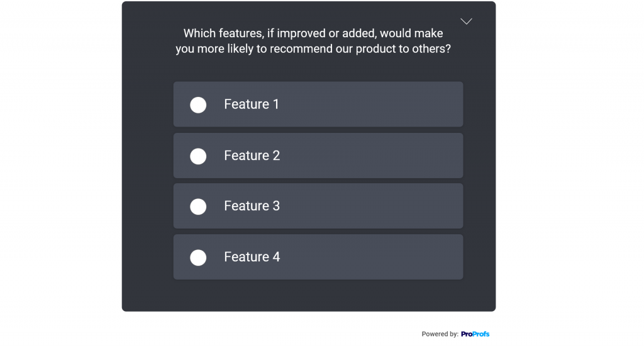644x347 pixels.
Task: Click the "Powered by:" text
Action: (440, 334)
